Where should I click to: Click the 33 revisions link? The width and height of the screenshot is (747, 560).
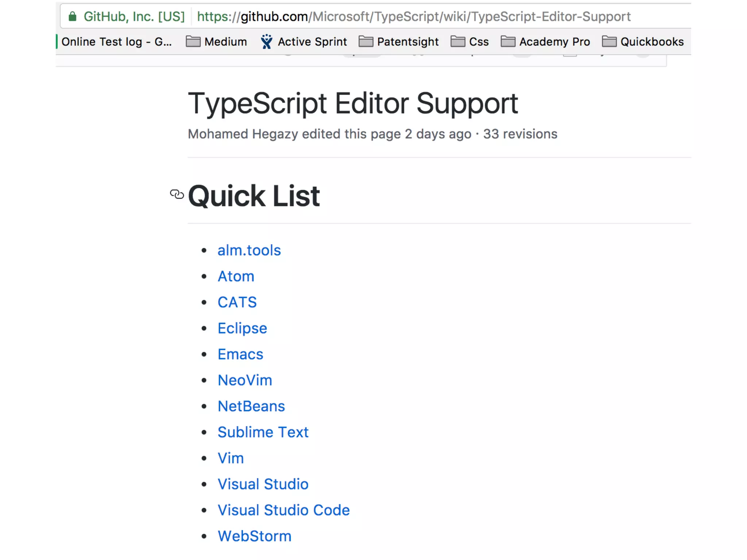coord(520,134)
